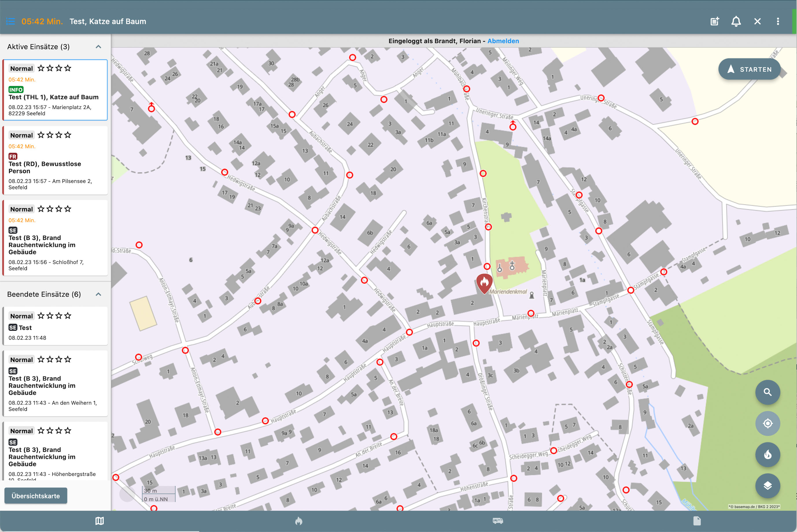The image size is (797, 532).
Task: Click the add note icon in header
Action: pyautogui.click(x=715, y=21)
